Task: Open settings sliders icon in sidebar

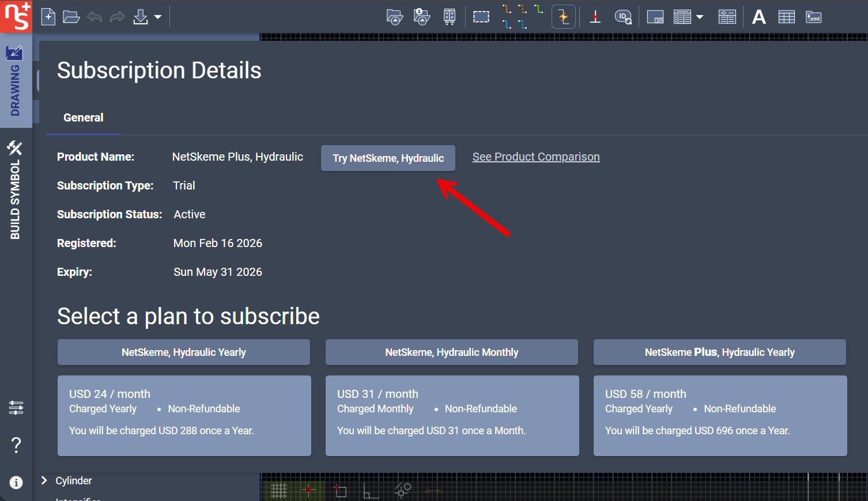Action: (16, 408)
